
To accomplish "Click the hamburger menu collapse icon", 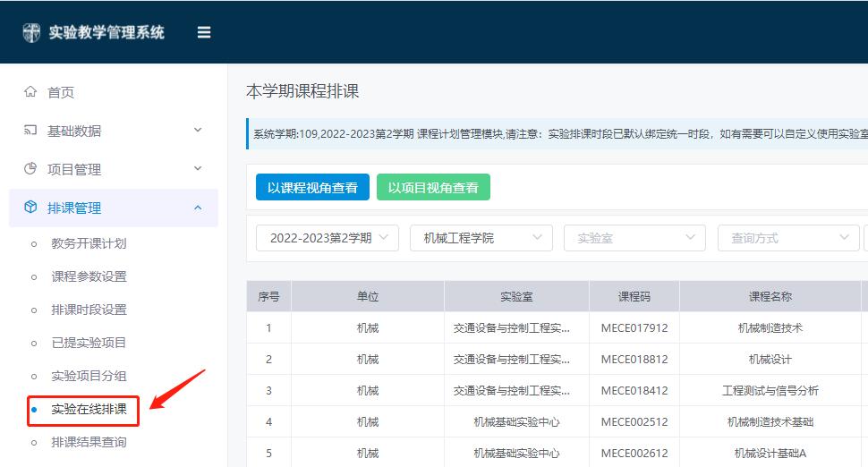I will coord(204,32).
